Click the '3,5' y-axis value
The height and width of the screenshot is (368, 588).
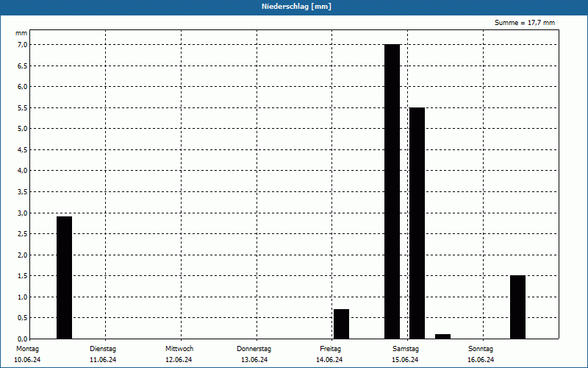point(23,192)
